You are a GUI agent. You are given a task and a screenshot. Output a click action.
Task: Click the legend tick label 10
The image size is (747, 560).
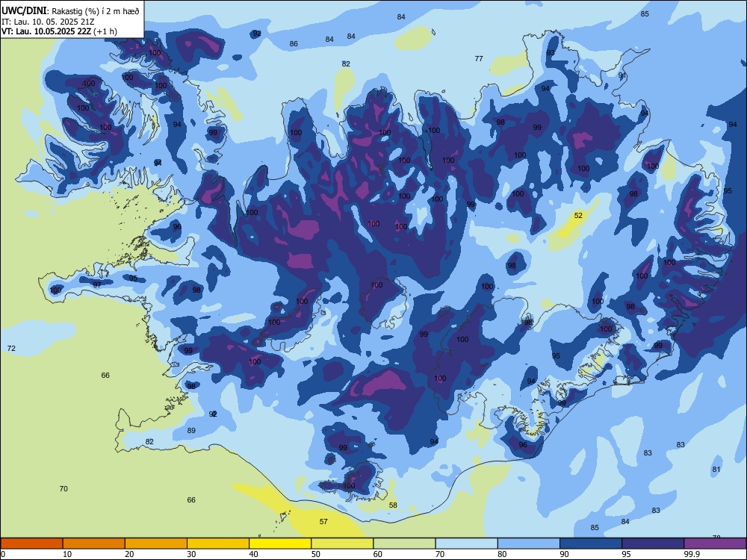(67, 554)
